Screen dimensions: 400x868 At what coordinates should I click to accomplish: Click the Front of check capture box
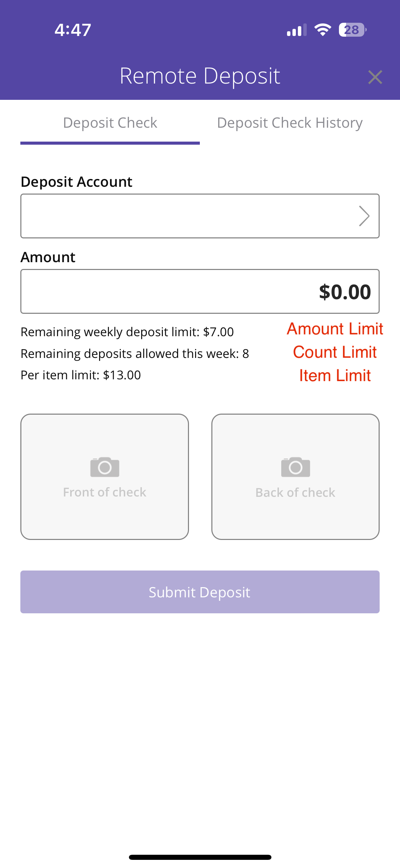tap(104, 476)
